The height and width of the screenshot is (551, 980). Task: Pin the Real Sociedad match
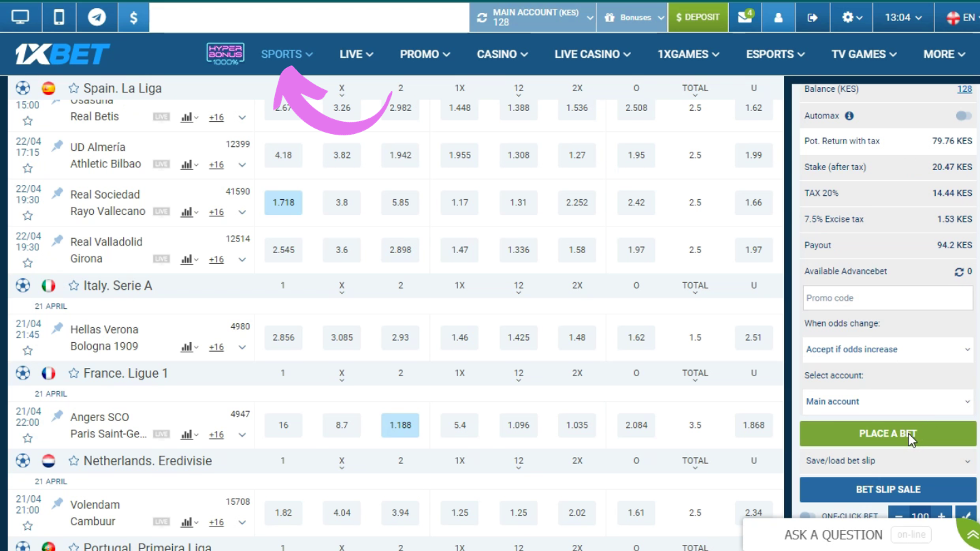point(57,193)
